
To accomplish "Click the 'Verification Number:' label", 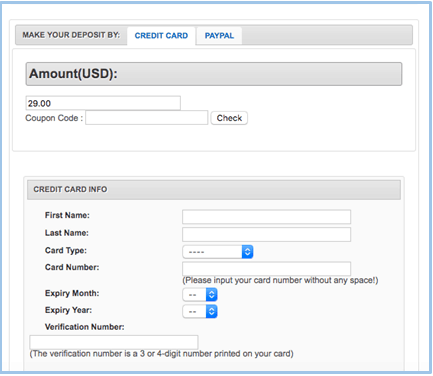I will (85, 327).
